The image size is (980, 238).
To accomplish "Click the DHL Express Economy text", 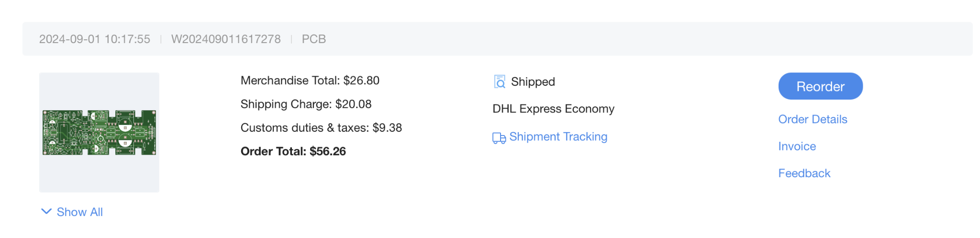I will click(x=554, y=109).
